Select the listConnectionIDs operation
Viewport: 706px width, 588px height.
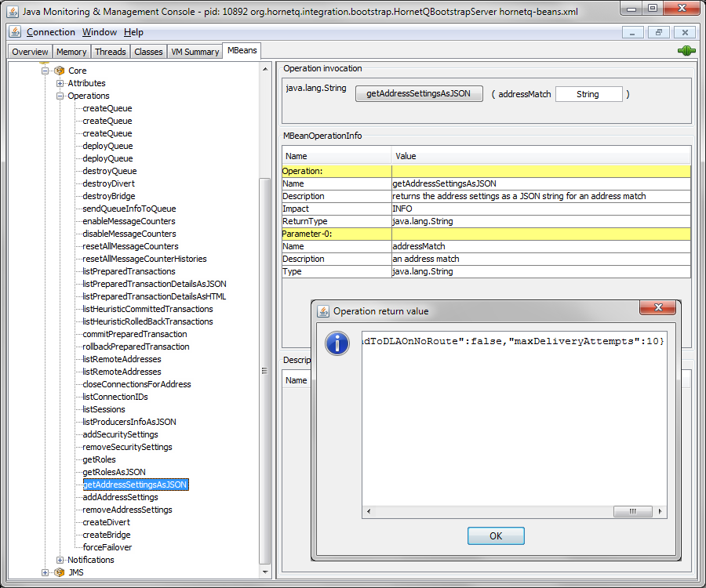[x=115, y=397]
